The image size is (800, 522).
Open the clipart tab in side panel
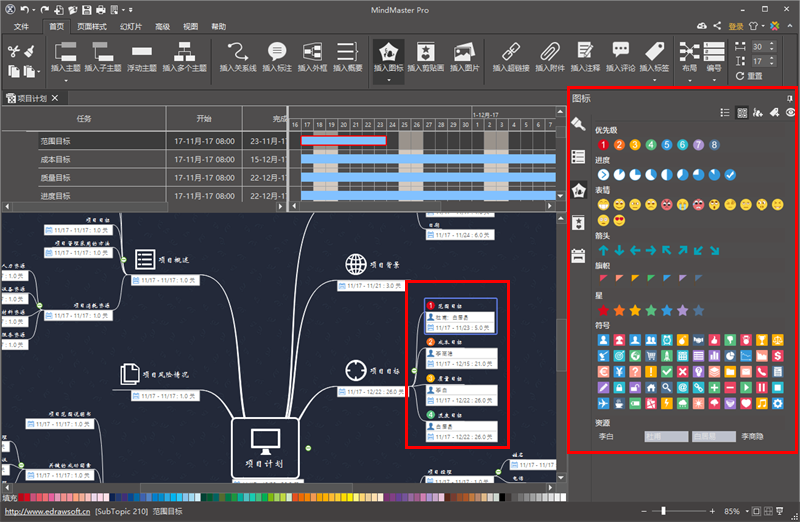[x=578, y=222]
